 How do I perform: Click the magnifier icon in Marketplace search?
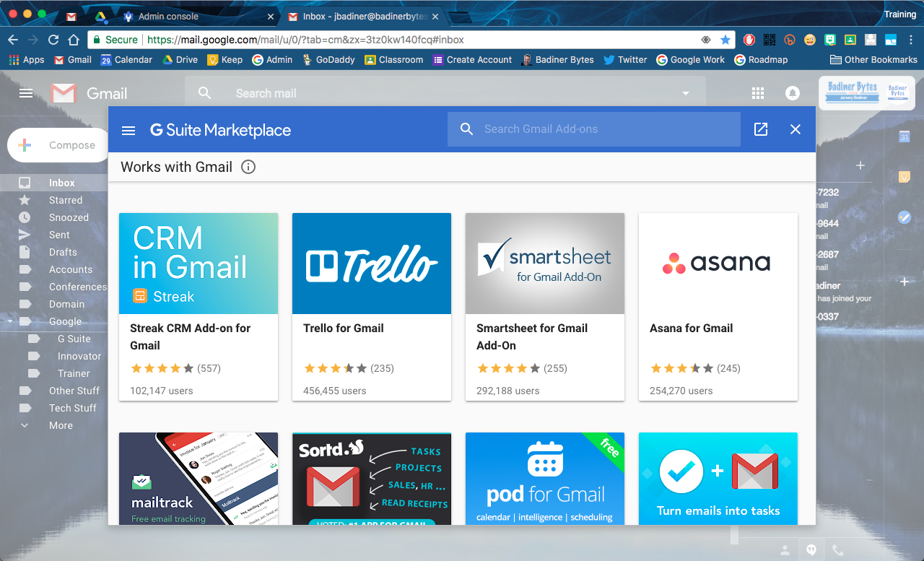pyautogui.click(x=467, y=129)
